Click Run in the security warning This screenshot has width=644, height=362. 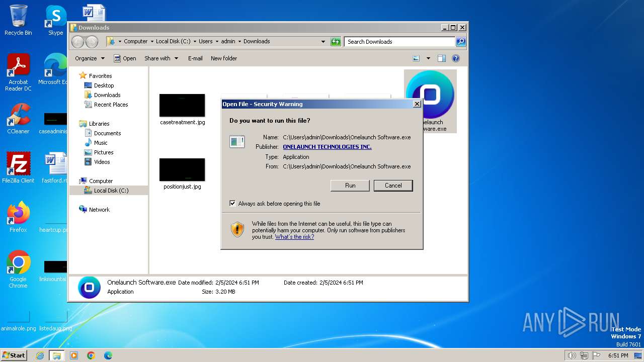[350, 186]
